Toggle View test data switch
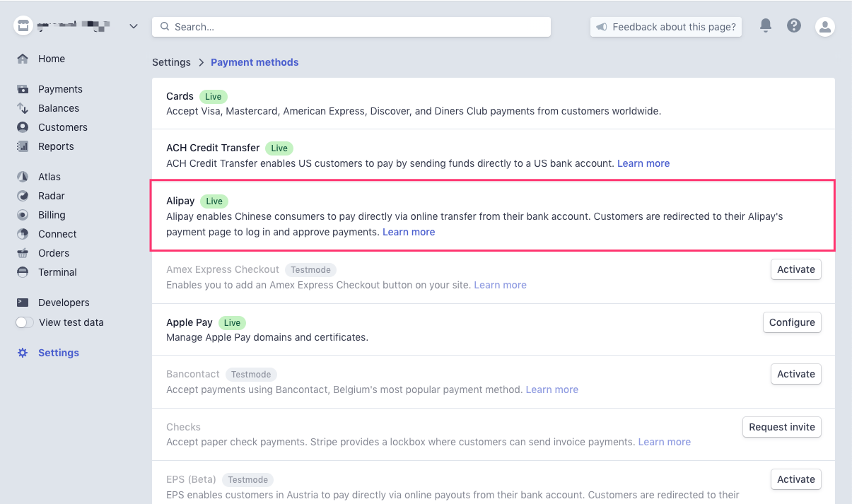Image resolution: width=852 pixels, height=504 pixels. pyautogui.click(x=25, y=322)
